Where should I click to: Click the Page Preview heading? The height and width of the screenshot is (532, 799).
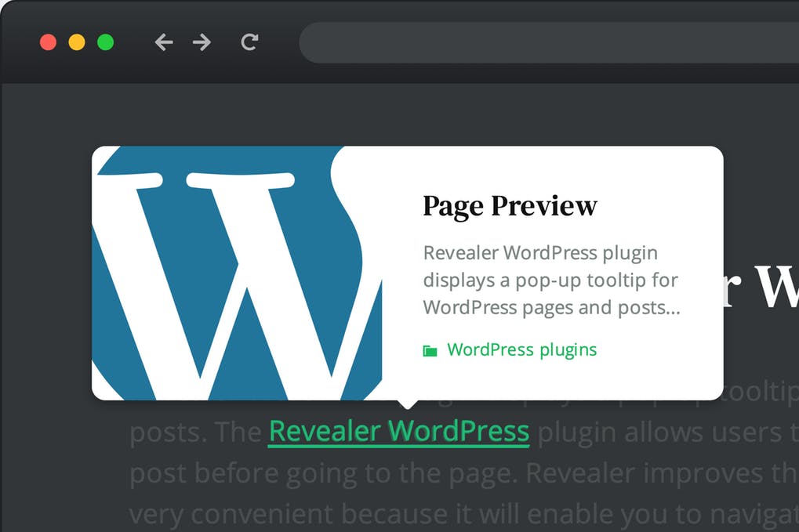(x=510, y=207)
